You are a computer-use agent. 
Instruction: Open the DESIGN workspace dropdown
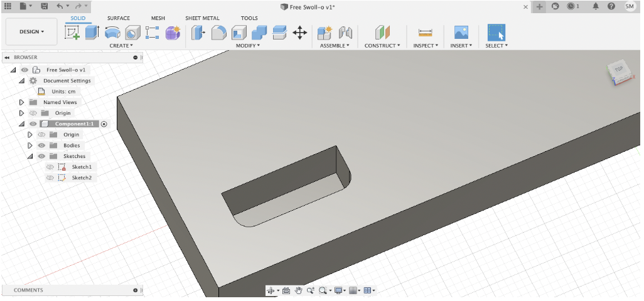click(x=31, y=31)
